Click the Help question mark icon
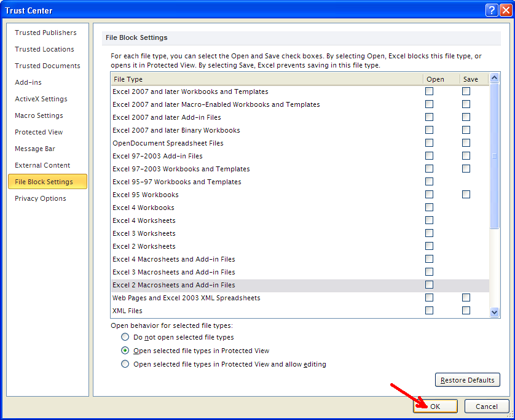Screen dimensions: 515x420 pyautogui.click(x=492, y=10)
